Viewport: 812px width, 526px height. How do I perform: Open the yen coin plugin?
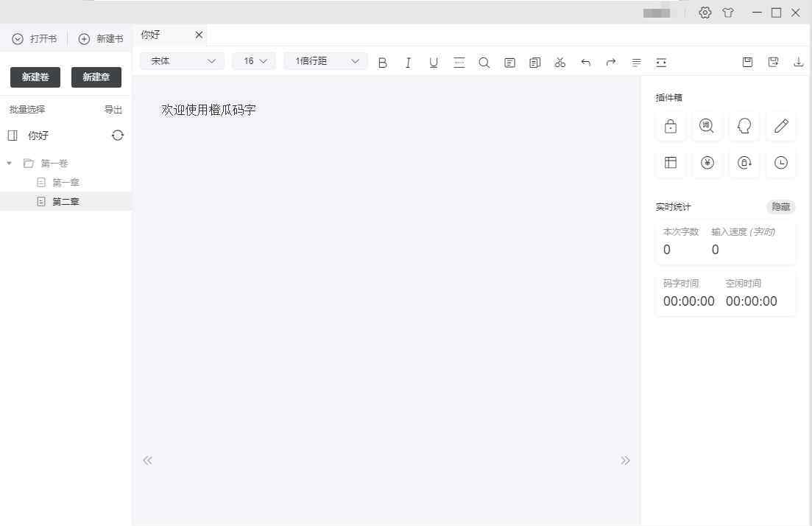point(707,163)
